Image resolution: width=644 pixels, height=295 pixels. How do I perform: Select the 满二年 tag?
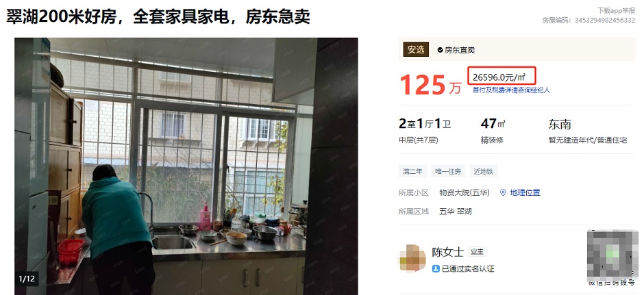point(412,172)
